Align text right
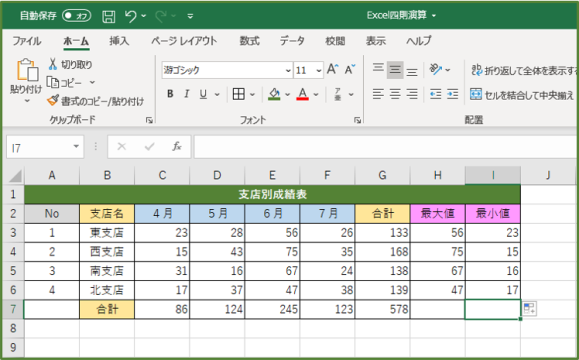 pos(412,94)
